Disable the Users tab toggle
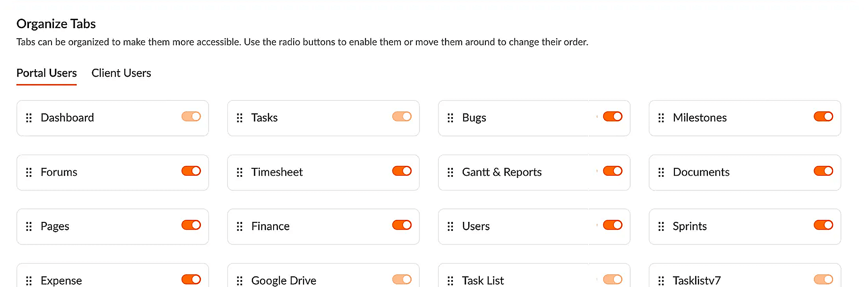868x287 pixels. pyautogui.click(x=613, y=225)
